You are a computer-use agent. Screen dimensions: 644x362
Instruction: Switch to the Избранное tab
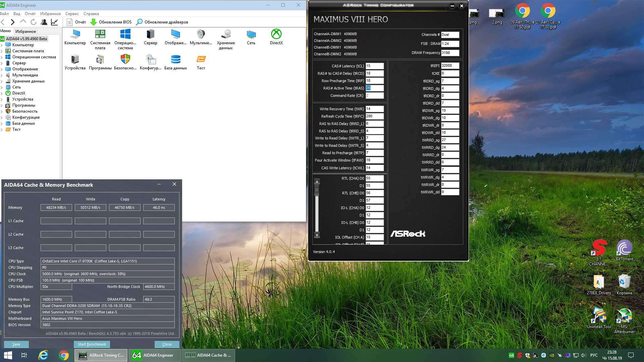[x=25, y=32]
